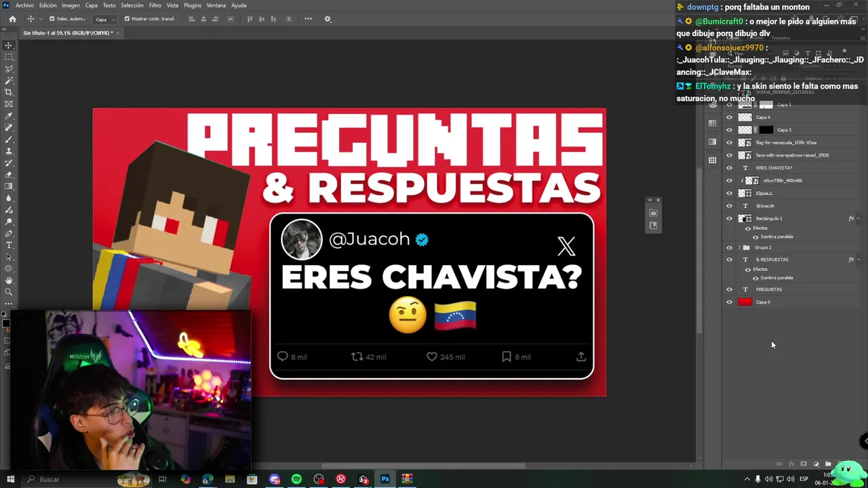The width and height of the screenshot is (868, 488).
Task: Open the Filtro menu
Action: [x=155, y=5]
